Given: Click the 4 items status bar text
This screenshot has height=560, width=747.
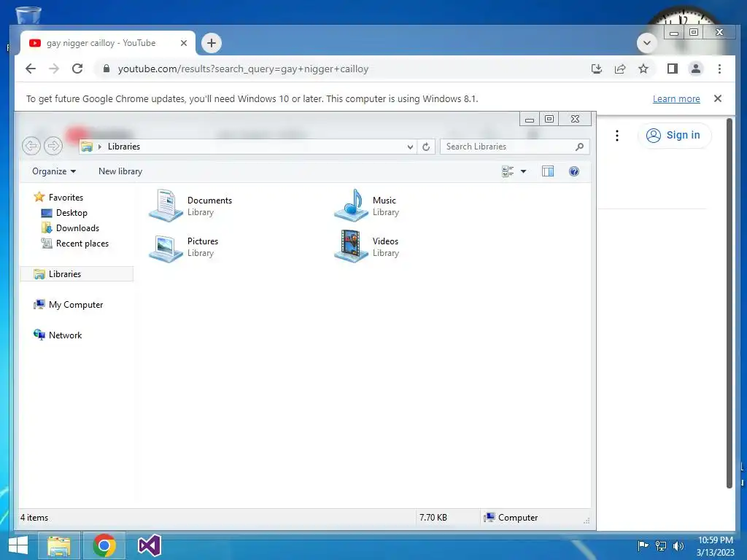Looking at the screenshot, I should click(x=34, y=517).
